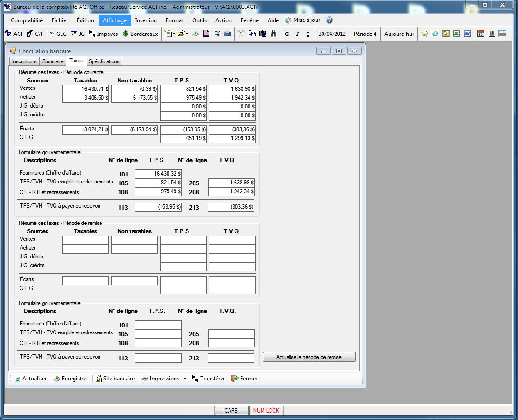Open the Édition menu

[85, 20]
